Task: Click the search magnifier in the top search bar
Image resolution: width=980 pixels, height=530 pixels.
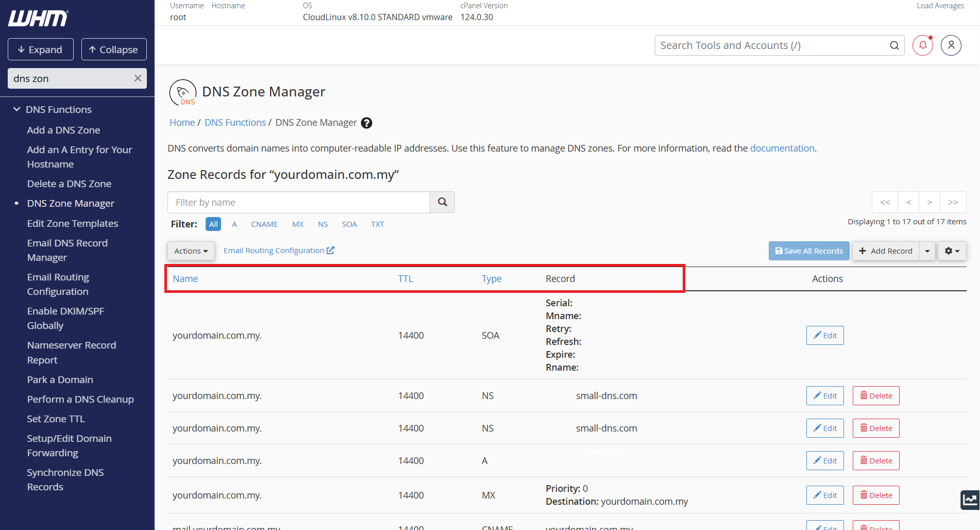Action: point(894,45)
